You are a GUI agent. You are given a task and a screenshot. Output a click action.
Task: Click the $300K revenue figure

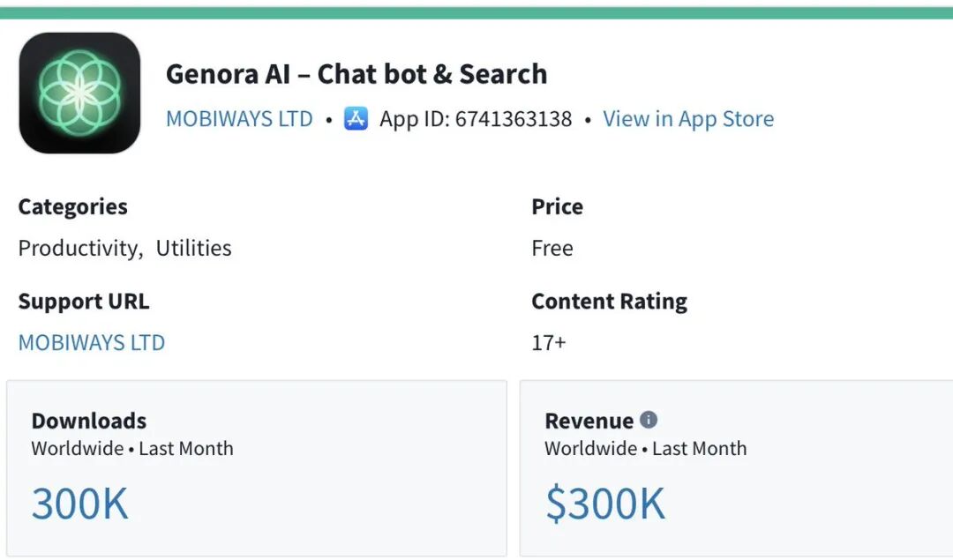[605, 504]
